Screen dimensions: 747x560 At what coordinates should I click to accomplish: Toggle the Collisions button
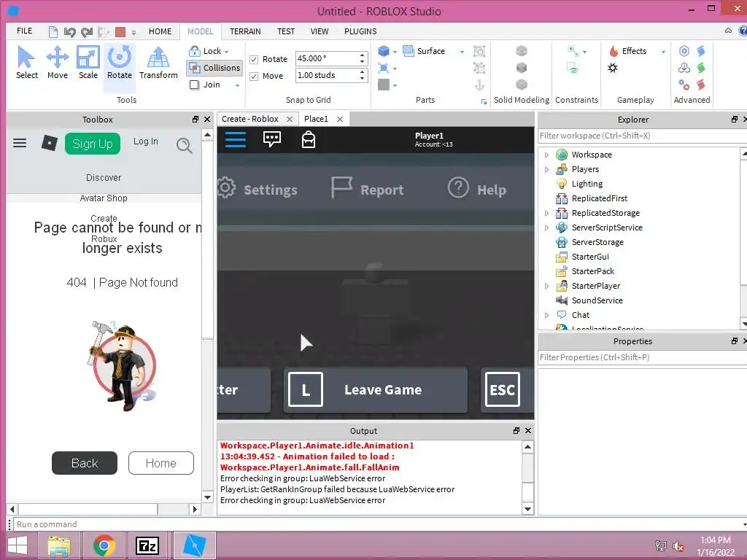[x=214, y=68]
